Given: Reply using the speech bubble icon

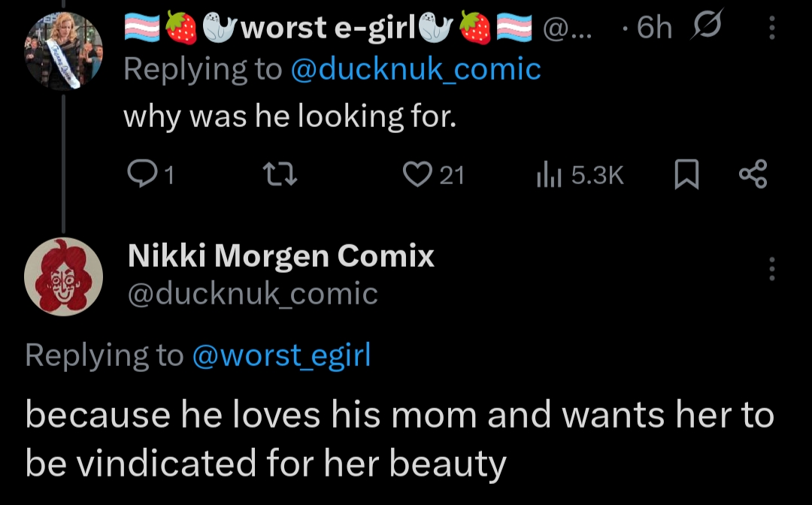Looking at the screenshot, I should [141, 175].
